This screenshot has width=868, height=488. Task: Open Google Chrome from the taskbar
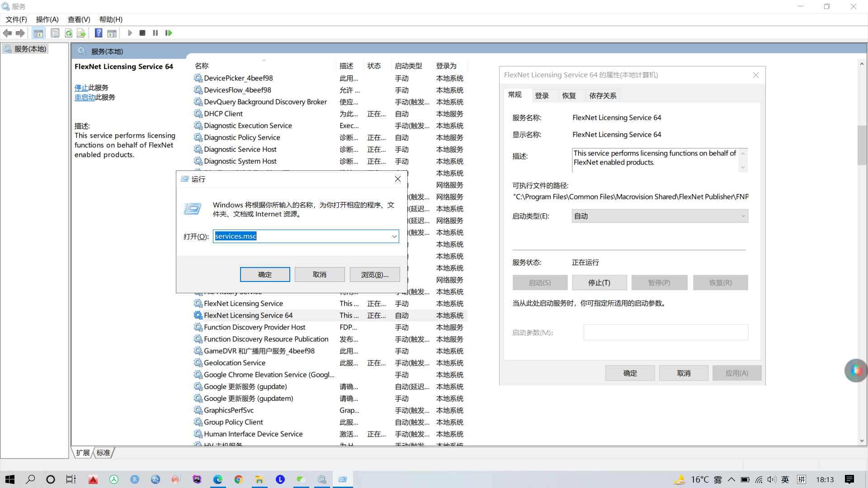tap(239, 479)
